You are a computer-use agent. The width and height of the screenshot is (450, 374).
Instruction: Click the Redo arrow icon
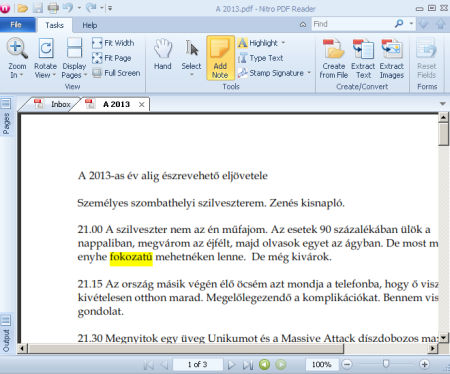point(91,7)
